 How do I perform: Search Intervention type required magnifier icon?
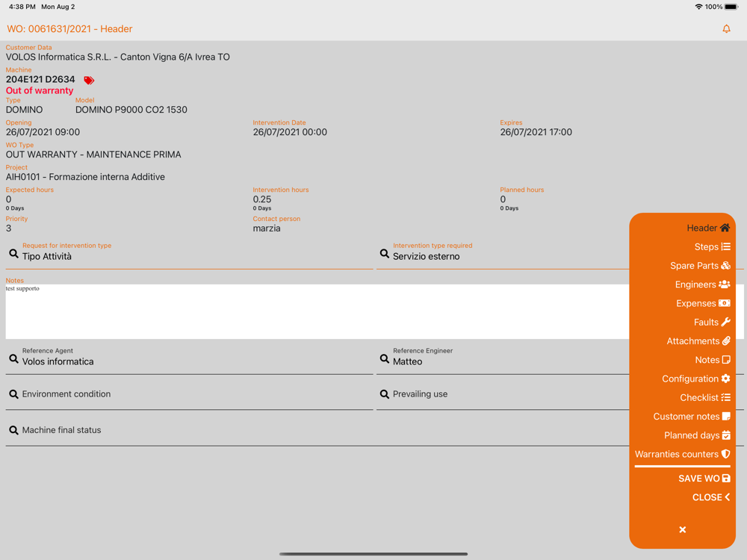click(x=385, y=254)
